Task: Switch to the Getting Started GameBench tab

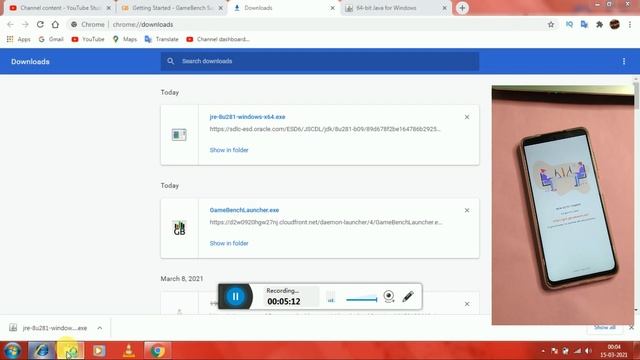Action: tap(171, 8)
